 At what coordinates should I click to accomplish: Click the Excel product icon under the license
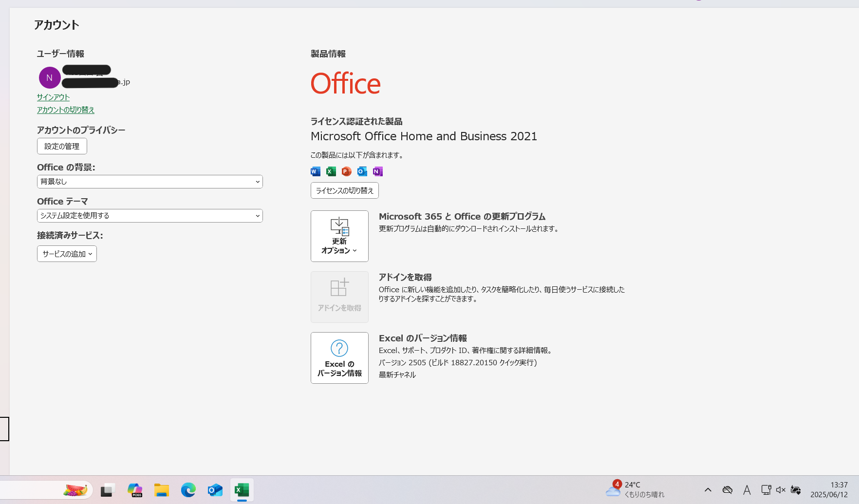tap(331, 171)
